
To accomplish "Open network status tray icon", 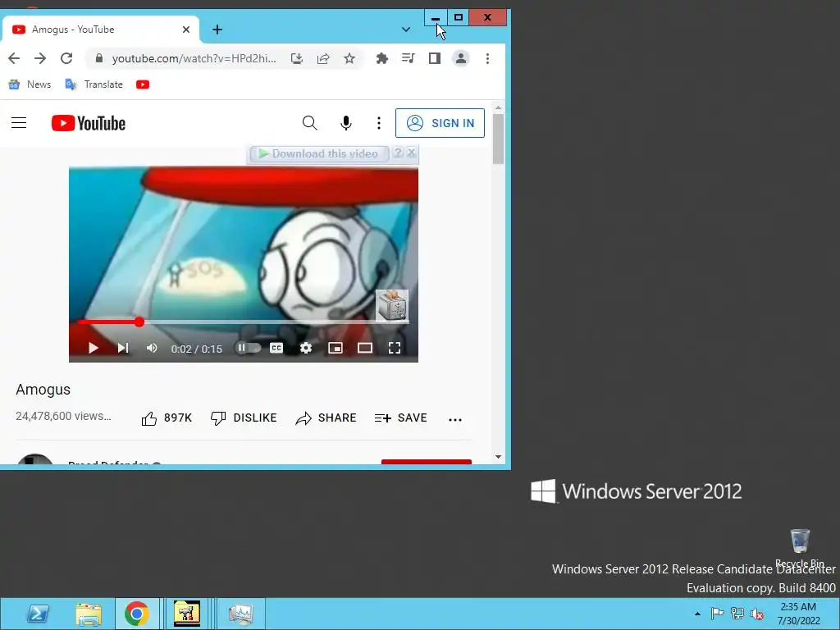I will (737, 614).
